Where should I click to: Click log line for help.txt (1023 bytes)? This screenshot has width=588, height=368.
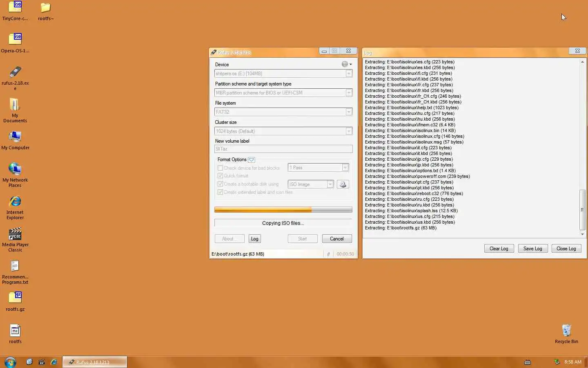(412, 108)
